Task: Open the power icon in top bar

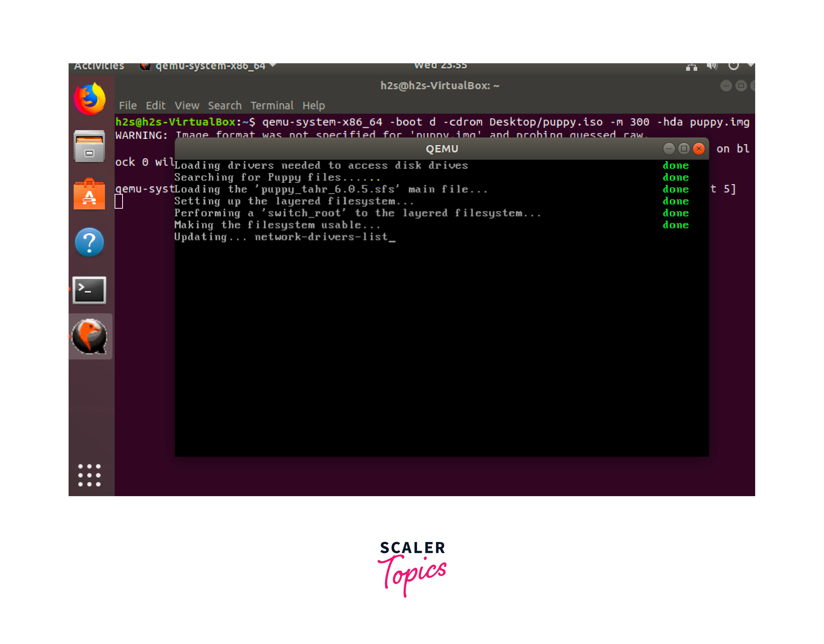Action: [x=733, y=66]
